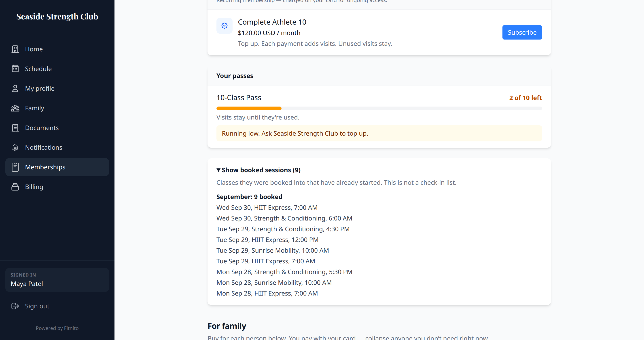Click the '$120.00 USD / month' price
The width and height of the screenshot is (644, 340).
(269, 33)
